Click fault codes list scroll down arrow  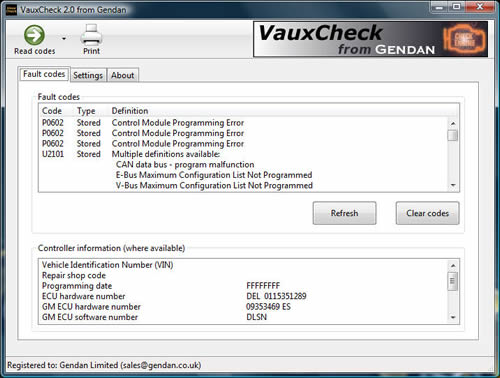(453, 185)
